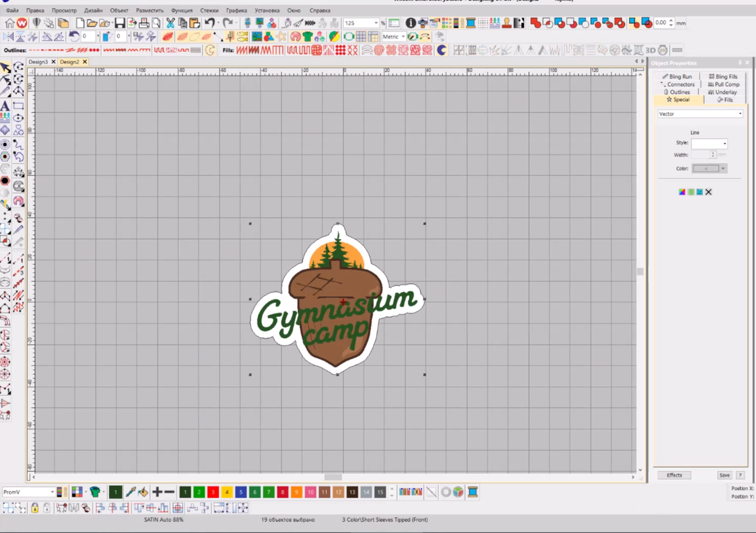Adjust the 0.00 mm offset stepper
Image resolution: width=756 pixels, height=533 pixels.
tap(671, 23)
